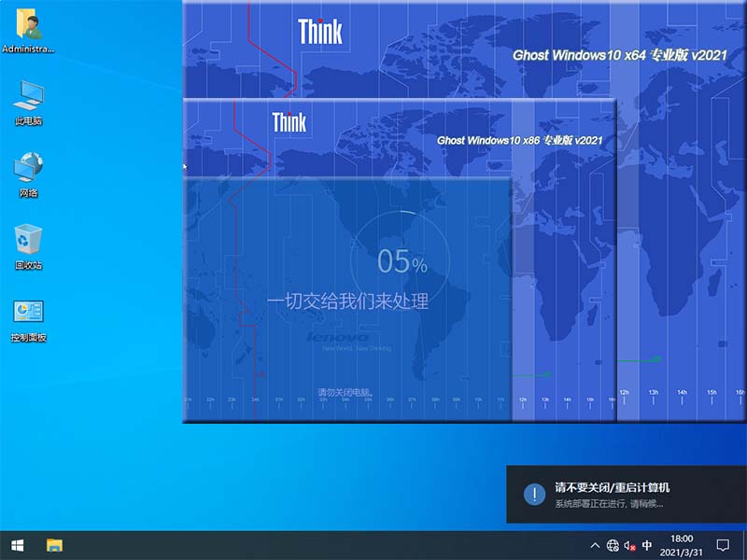Screen dimensions: 747x560
Task: Select the Ghost Windows10 x86 专业版 v2021 text
Action: (520, 141)
